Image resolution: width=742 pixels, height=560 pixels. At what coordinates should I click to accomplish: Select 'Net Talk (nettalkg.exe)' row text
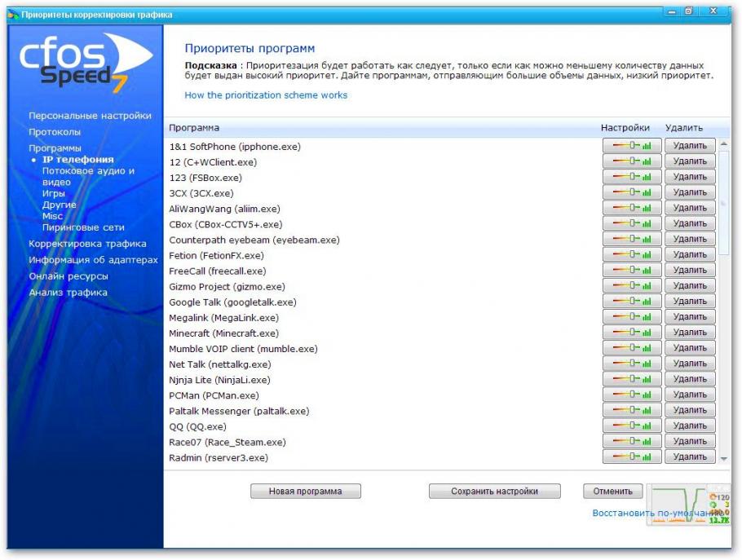[220, 364]
